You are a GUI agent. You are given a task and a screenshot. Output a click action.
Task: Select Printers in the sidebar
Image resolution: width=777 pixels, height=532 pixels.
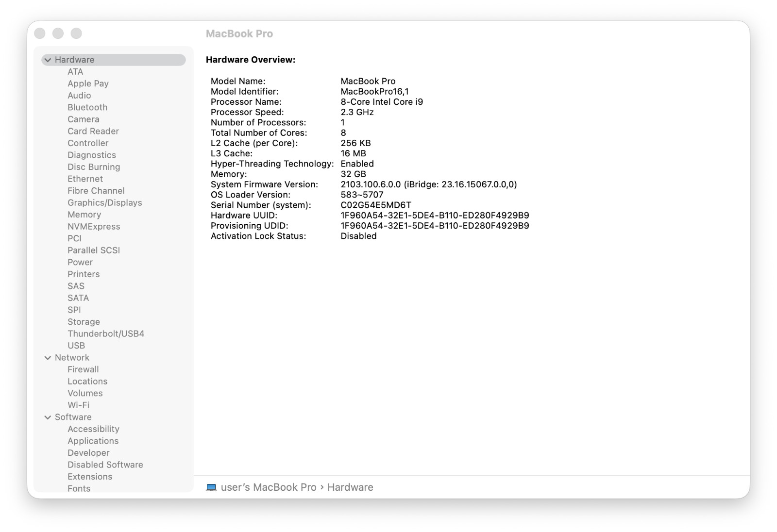(x=84, y=274)
